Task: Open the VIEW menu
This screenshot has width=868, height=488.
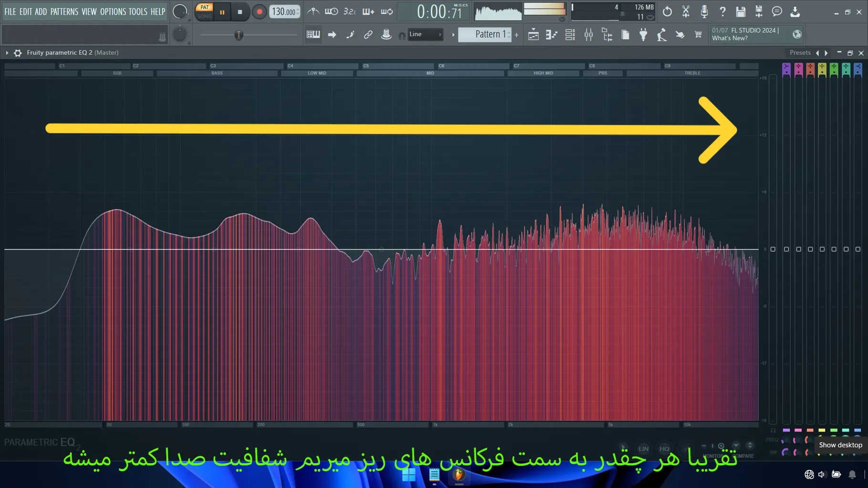Action: pyautogui.click(x=89, y=11)
